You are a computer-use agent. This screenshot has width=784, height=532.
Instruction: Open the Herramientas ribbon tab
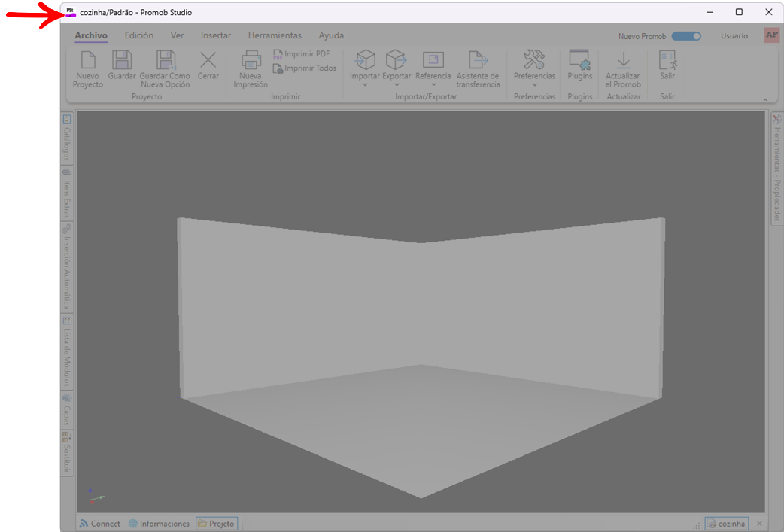click(275, 35)
